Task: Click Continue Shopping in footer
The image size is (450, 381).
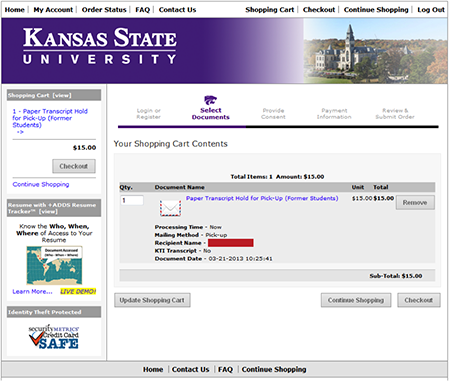Action: [274, 369]
